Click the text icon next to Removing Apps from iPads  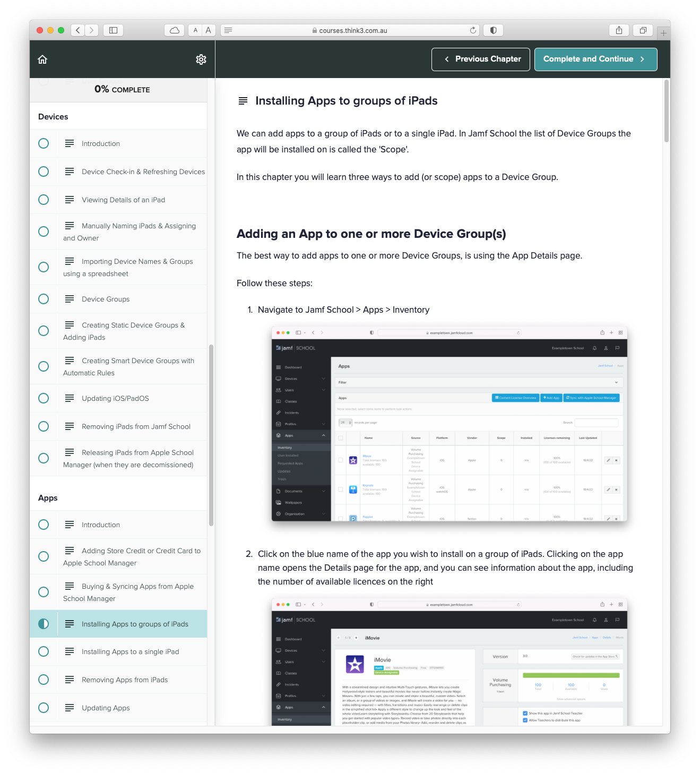click(x=70, y=680)
